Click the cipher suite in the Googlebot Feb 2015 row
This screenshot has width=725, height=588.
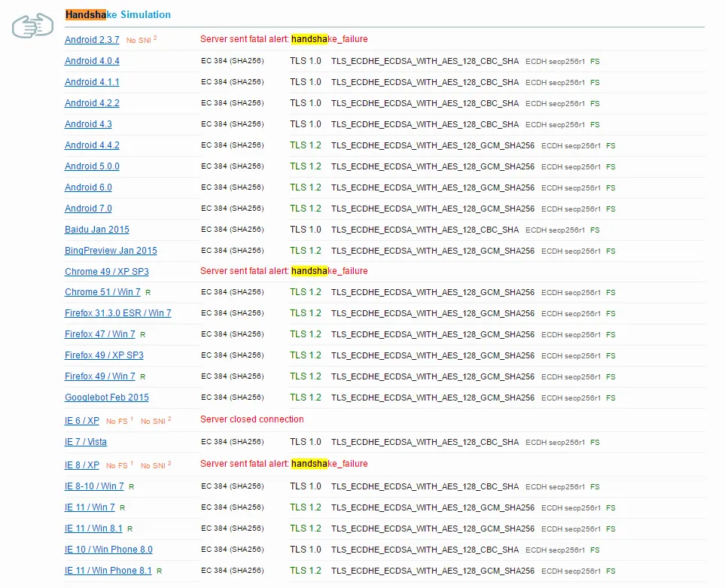pos(433,398)
